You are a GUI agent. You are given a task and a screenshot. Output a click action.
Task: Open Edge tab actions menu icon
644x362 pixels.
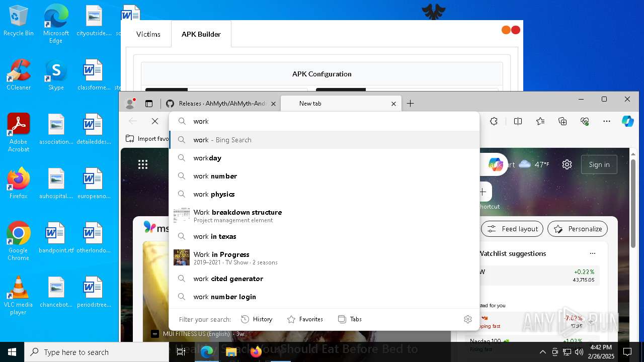tap(149, 104)
